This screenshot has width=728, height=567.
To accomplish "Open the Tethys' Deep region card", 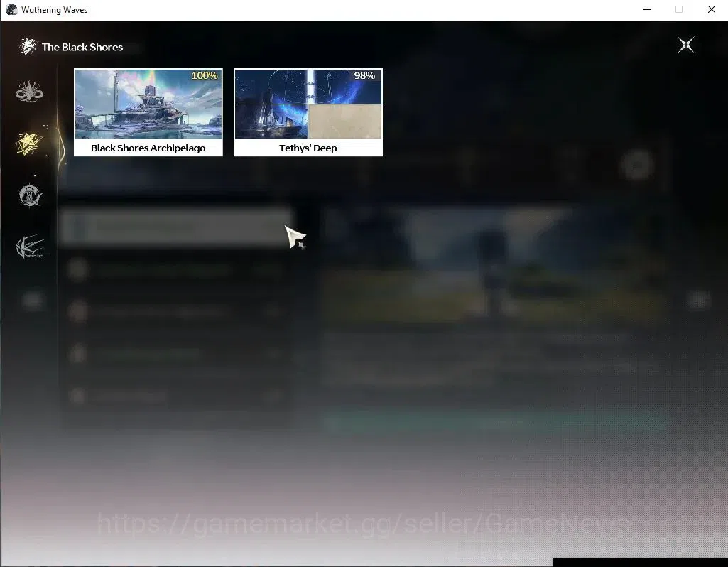I will coord(308,112).
